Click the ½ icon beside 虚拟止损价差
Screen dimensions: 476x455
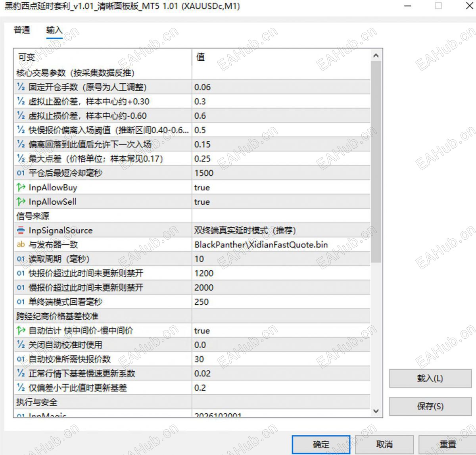(x=21, y=115)
